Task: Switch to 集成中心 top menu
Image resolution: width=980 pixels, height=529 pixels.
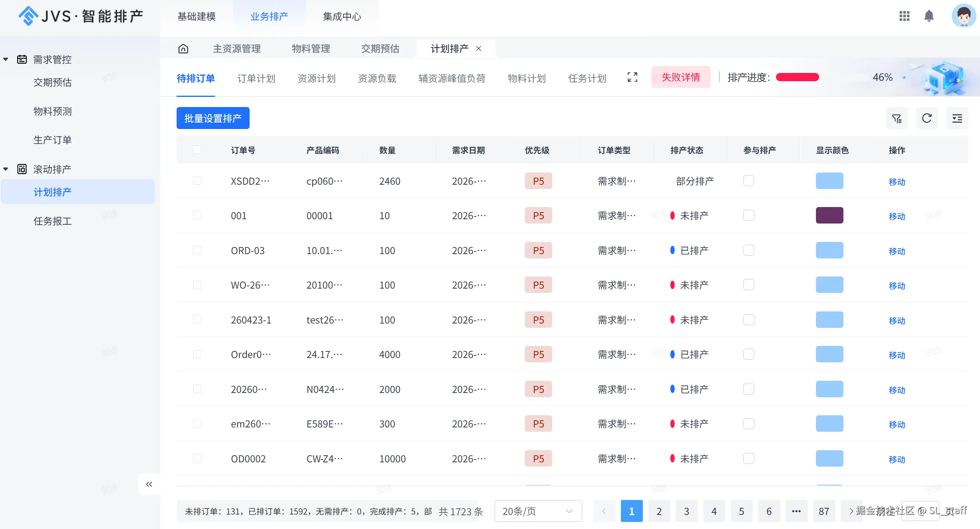Action: 342,16
